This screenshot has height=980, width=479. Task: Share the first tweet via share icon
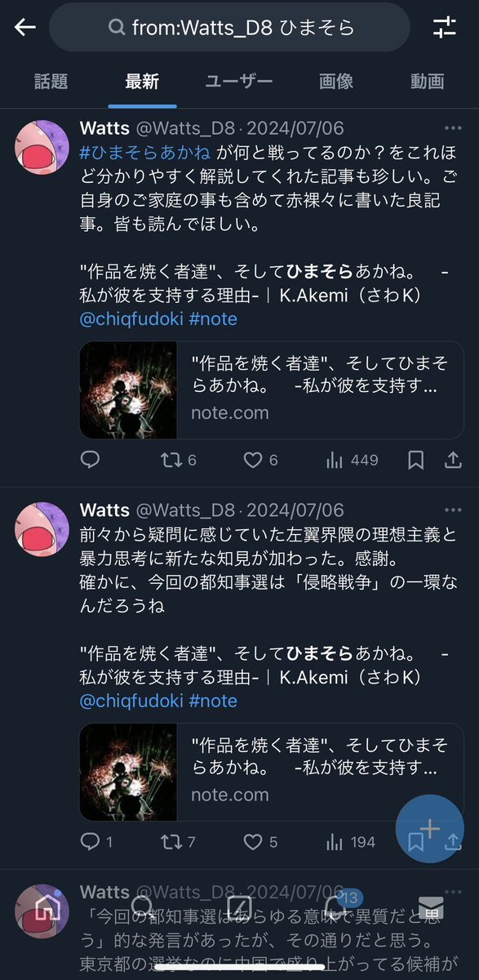pos(453,460)
